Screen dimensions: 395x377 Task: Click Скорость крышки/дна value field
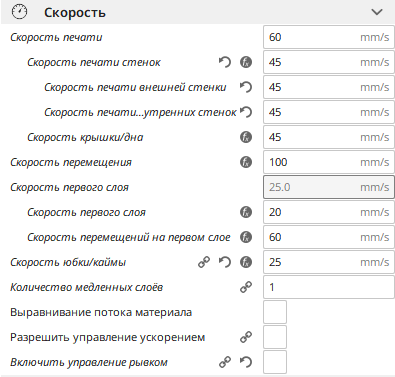coord(329,137)
